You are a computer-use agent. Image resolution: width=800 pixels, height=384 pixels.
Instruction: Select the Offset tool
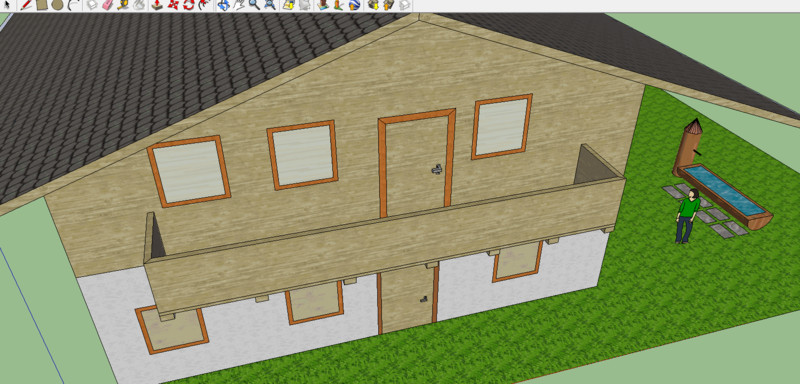pyautogui.click(x=204, y=5)
